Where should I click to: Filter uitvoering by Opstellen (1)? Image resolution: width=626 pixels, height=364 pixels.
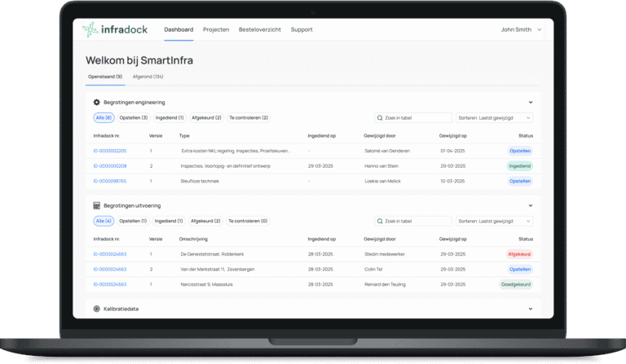(133, 221)
